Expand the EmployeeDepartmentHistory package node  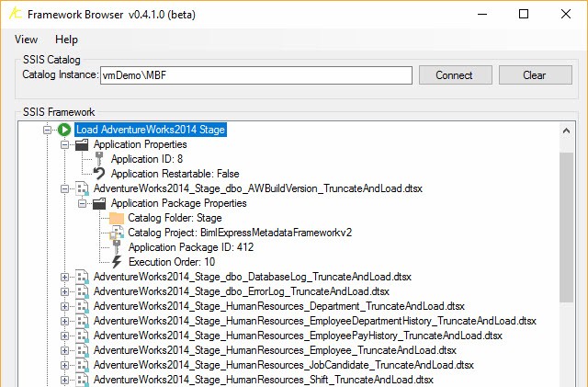[x=64, y=321]
